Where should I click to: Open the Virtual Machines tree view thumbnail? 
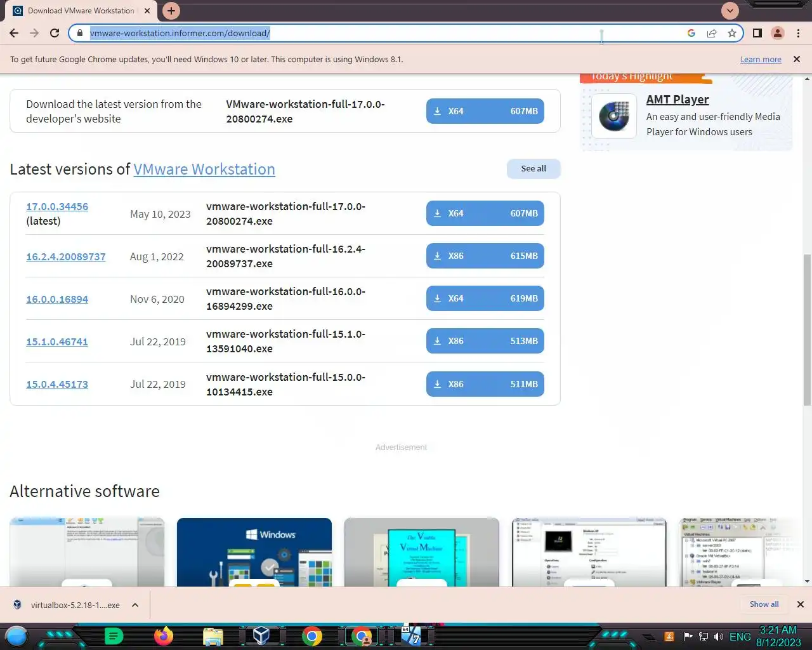739,552
